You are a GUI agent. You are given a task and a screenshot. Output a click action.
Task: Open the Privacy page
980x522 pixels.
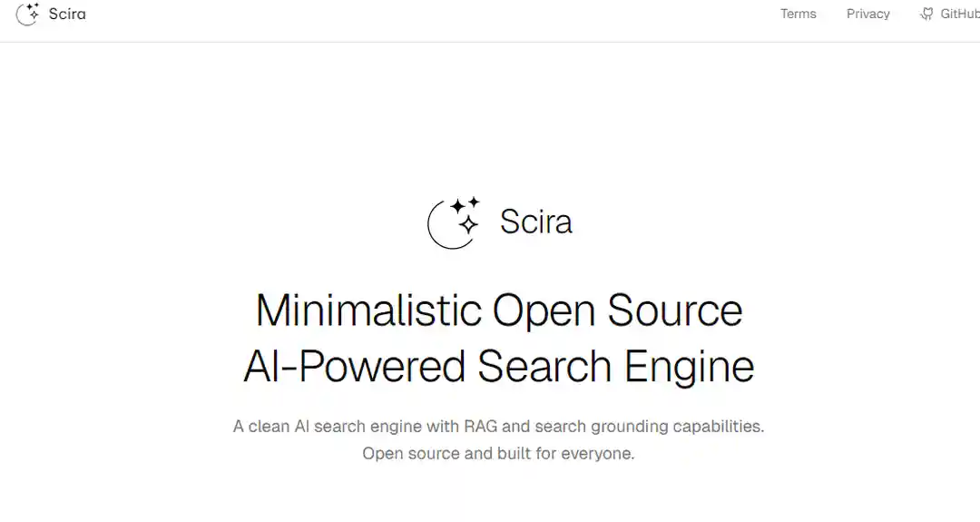[867, 14]
